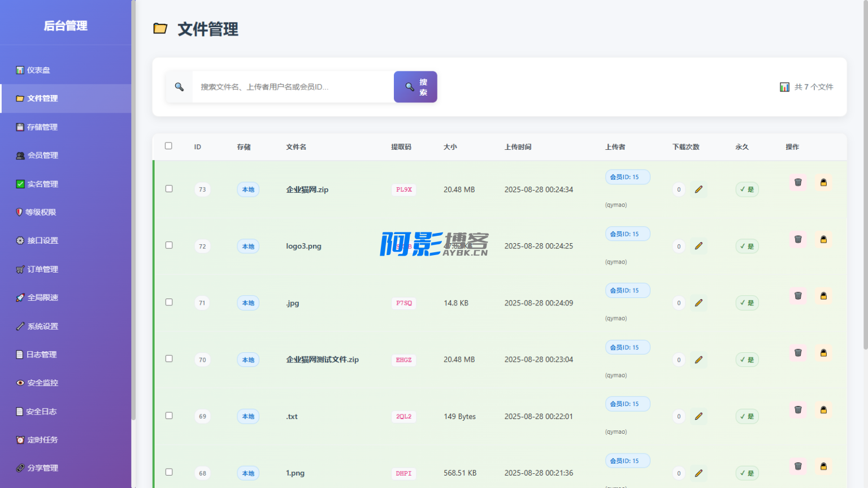Click the lock icon for 1.png row

tap(823, 467)
